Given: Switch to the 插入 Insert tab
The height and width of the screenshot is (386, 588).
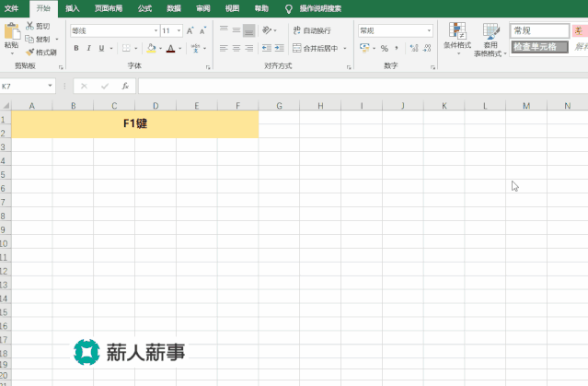Looking at the screenshot, I should [73, 8].
